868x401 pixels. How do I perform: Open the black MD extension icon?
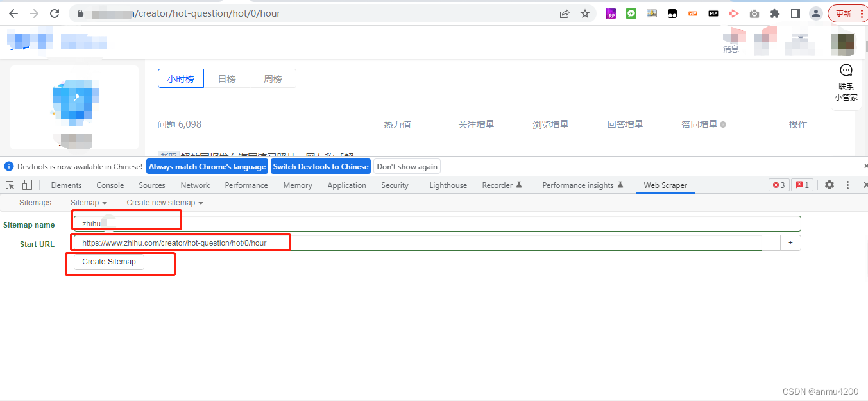pos(713,13)
